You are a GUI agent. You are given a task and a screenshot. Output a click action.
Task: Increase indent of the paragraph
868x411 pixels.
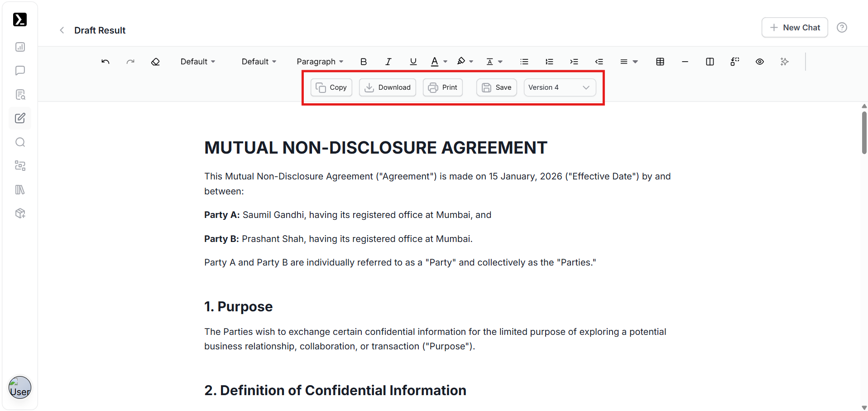(x=574, y=62)
